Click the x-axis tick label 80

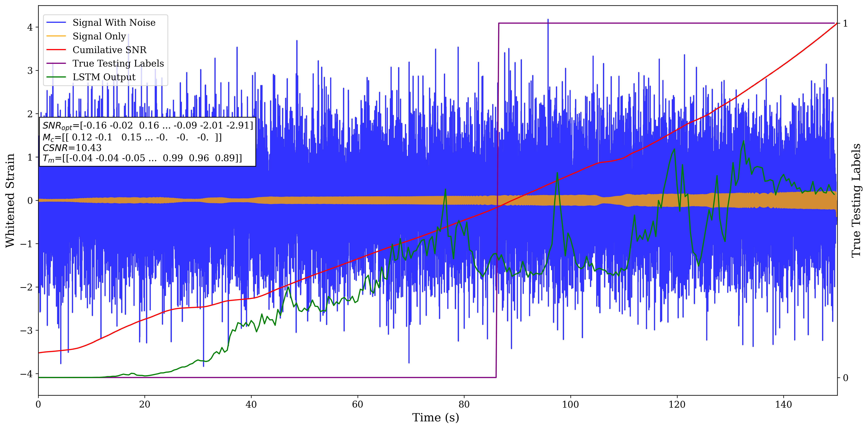(x=464, y=404)
